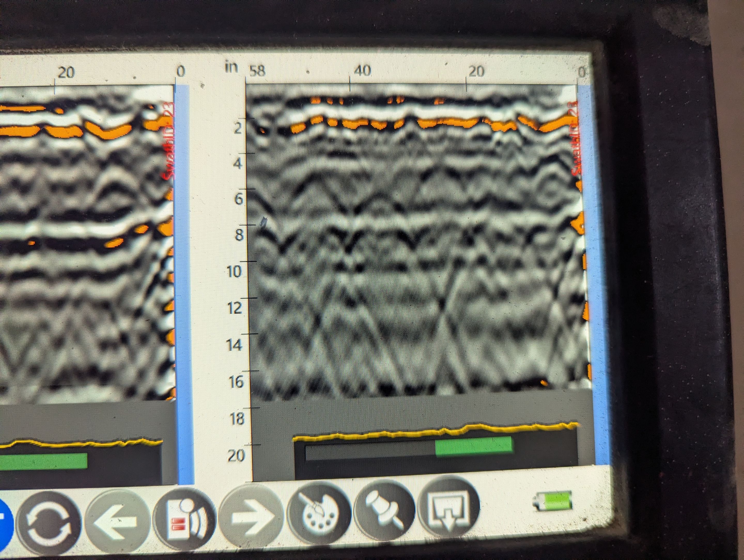This screenshot has height=560, width=744.
Task: Click the green position bar under left scan
Action: tap(43, 461)
